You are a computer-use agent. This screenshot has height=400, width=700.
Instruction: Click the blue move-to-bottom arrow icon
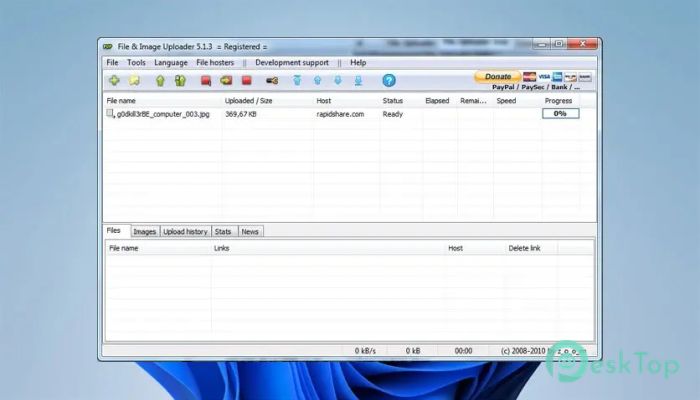(x=358, y=80)
